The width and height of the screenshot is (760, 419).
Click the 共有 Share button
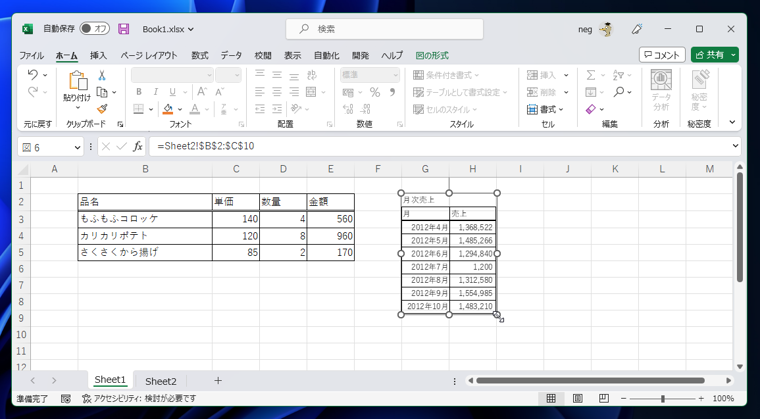tap(710, 55)
